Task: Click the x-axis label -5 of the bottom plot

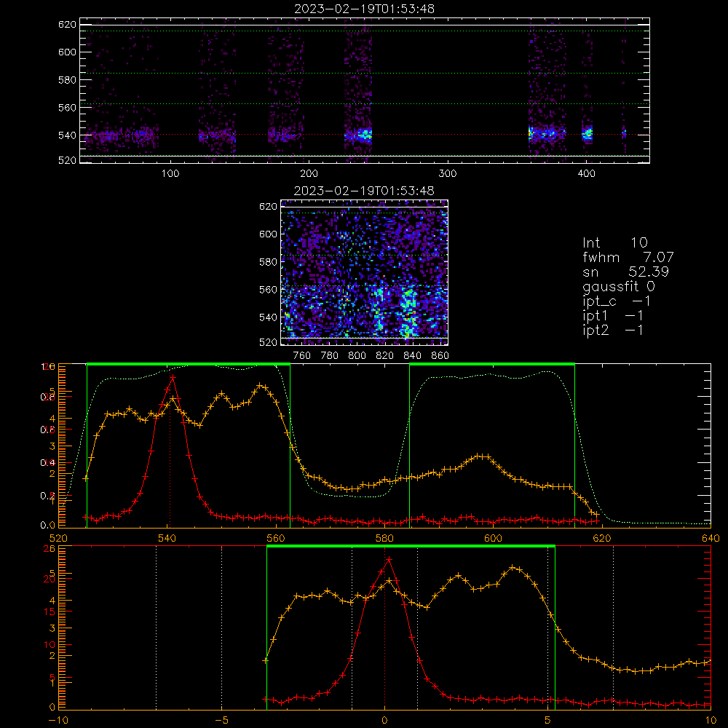Action: 221,721
